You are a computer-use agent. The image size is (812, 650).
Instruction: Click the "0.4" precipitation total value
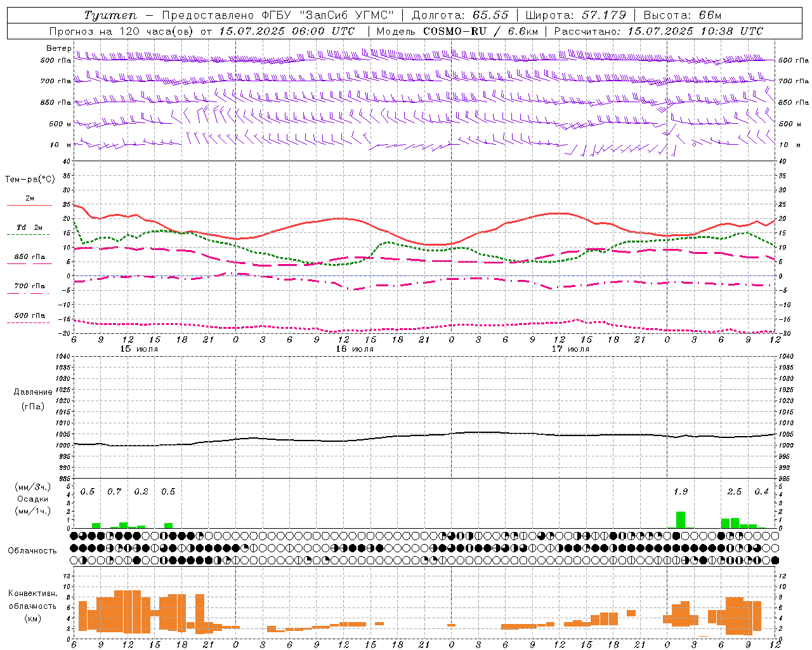761,492
